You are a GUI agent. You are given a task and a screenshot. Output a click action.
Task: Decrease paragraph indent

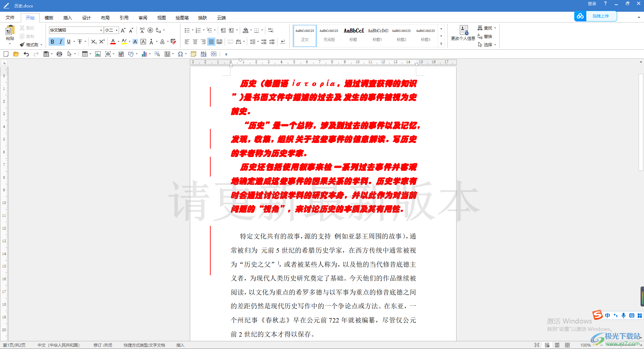tap(223, 30)
